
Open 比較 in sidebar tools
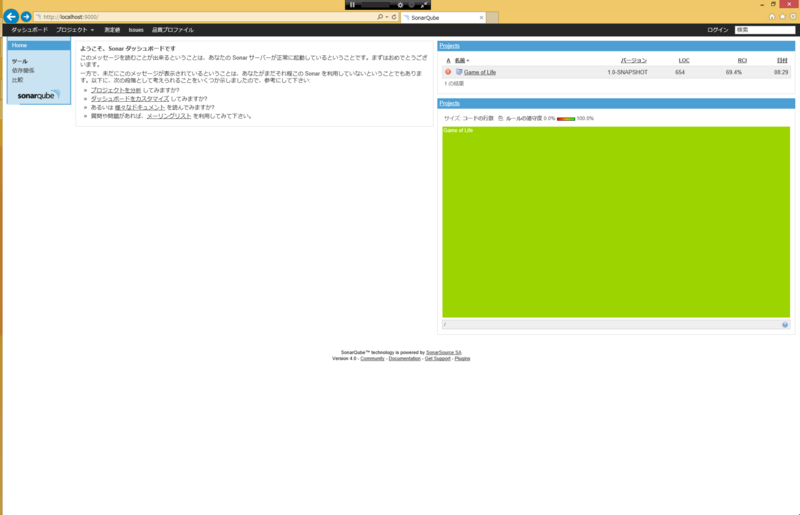point(17,80)
